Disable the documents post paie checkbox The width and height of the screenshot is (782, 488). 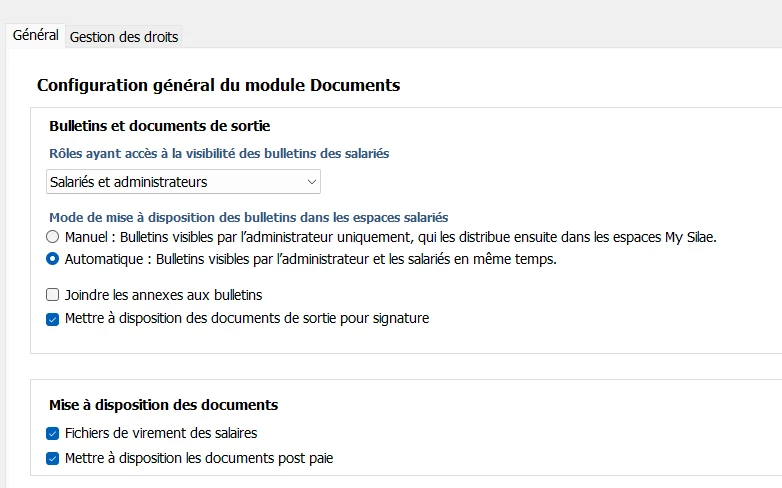coord(53,459)
